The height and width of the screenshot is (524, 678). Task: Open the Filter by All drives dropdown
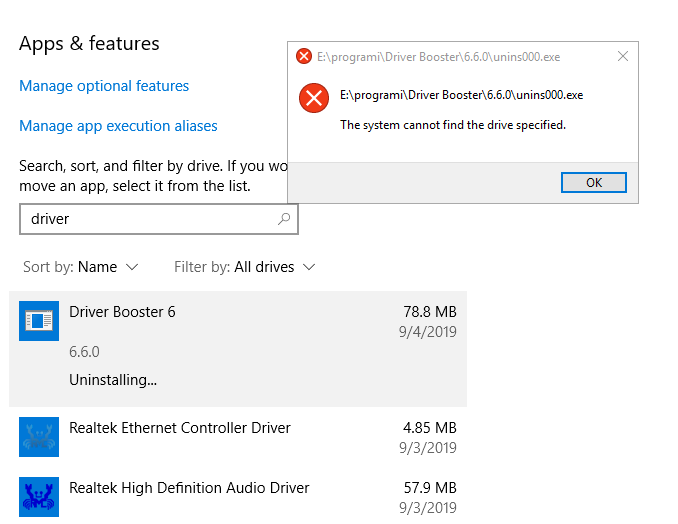[x=245, y=267]
